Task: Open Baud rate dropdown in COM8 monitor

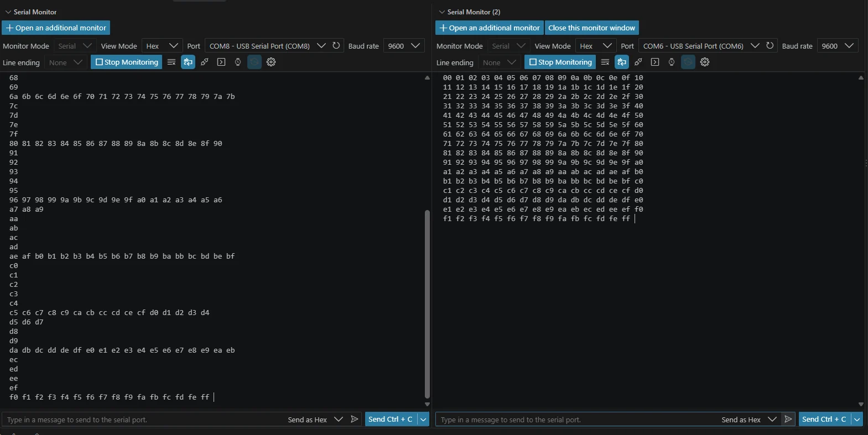Action: (x=404, y=46)
